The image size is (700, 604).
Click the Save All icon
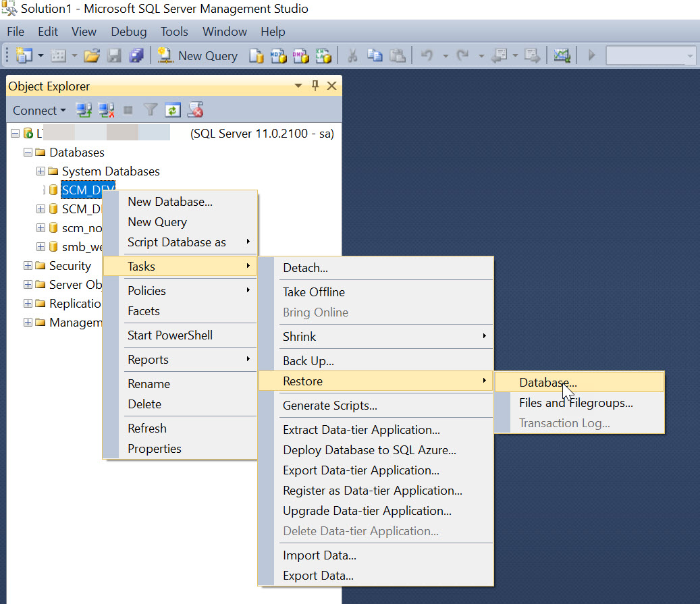[136, 55]
